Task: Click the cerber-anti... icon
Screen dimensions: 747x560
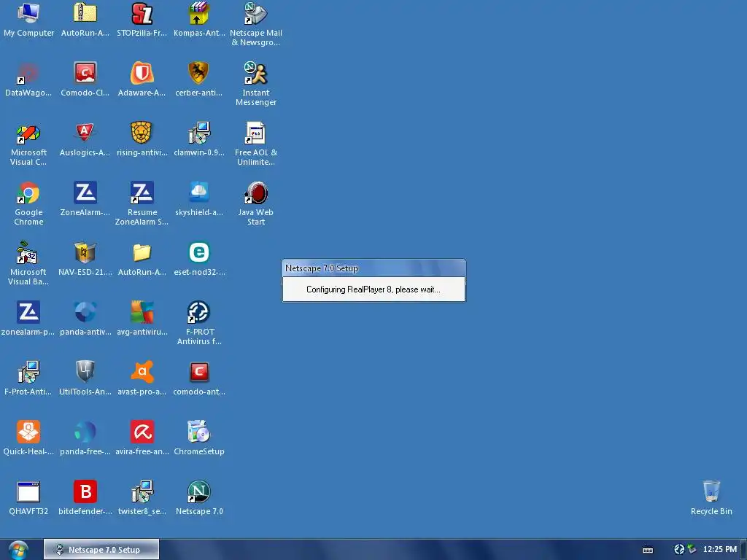Action: coord(198,73)
